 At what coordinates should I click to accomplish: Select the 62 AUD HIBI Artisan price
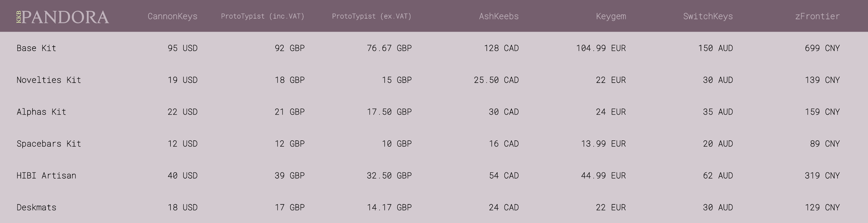pos(718,175)
